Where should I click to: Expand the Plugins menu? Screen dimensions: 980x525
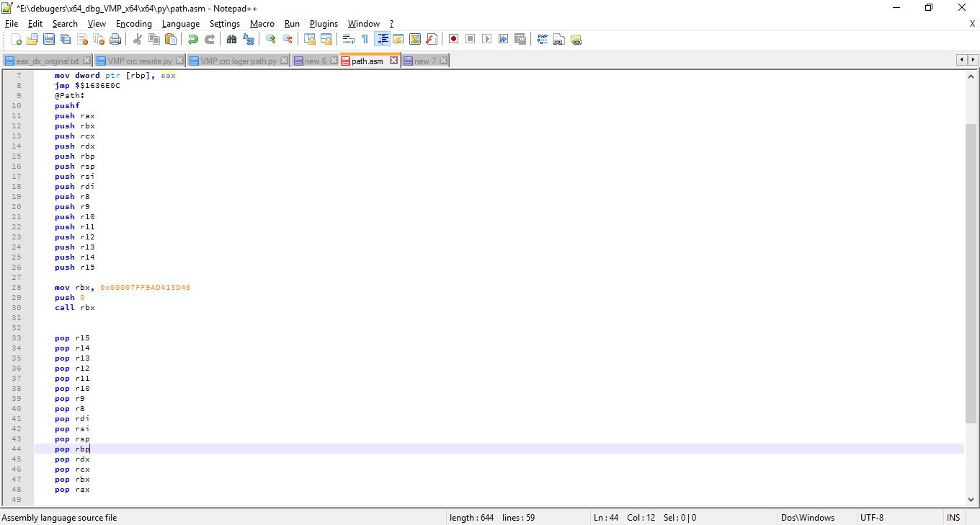(324, 24)
